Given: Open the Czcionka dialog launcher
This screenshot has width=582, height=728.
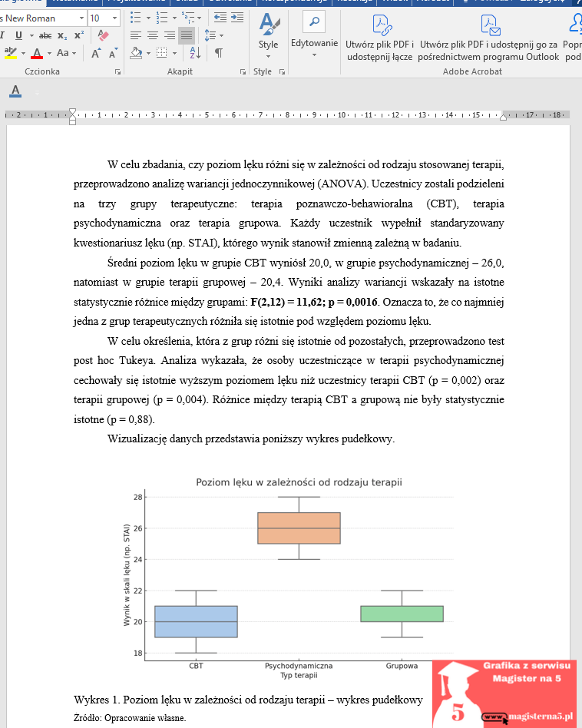Looking at the screenshot, I should (x=118, y=72).
